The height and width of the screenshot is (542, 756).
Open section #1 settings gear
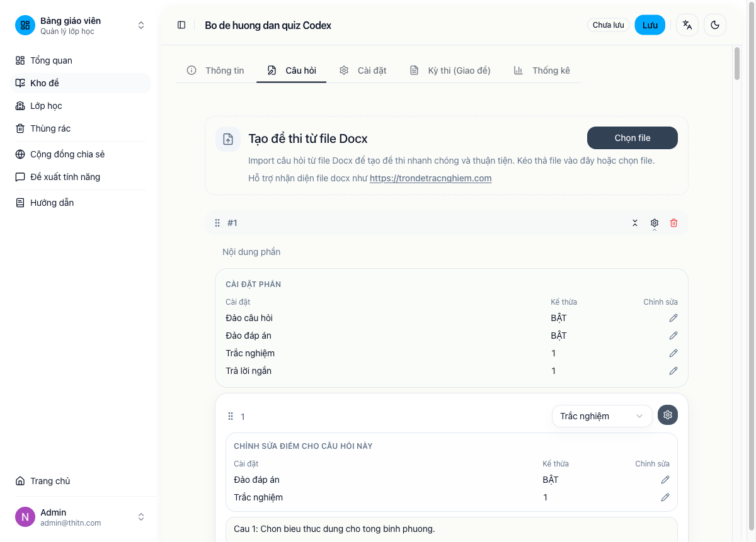pyautogui.click(x=655, y=223)
